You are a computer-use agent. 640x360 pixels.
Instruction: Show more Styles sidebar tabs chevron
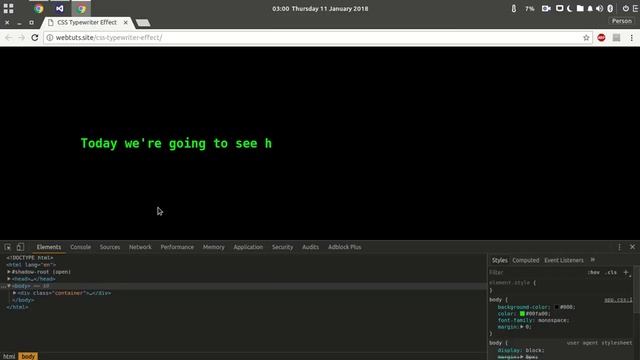pos(593,260)
